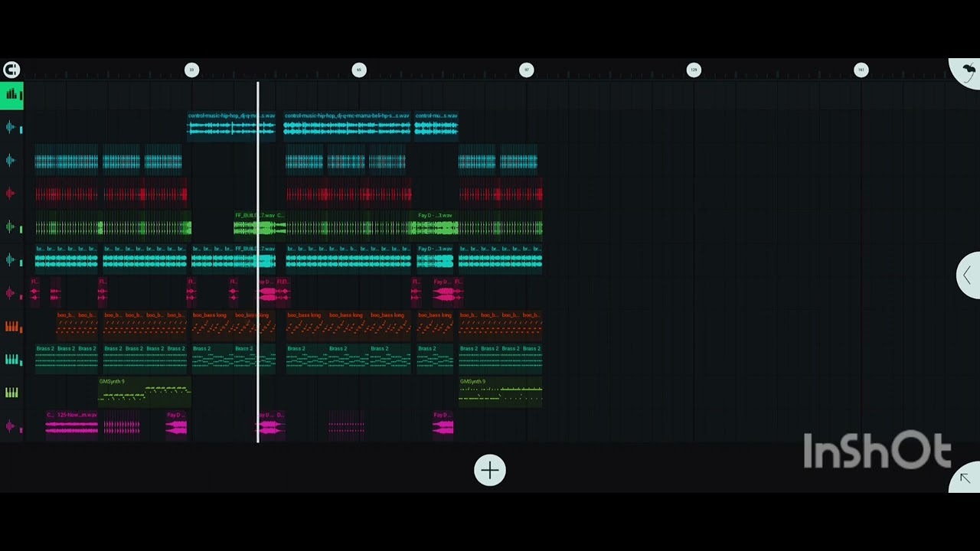This screenshot has height=551, width=980.
Task: Jump to bar 161 marker on the ruler
Action: pyautogui.click(x=861, y=70)
